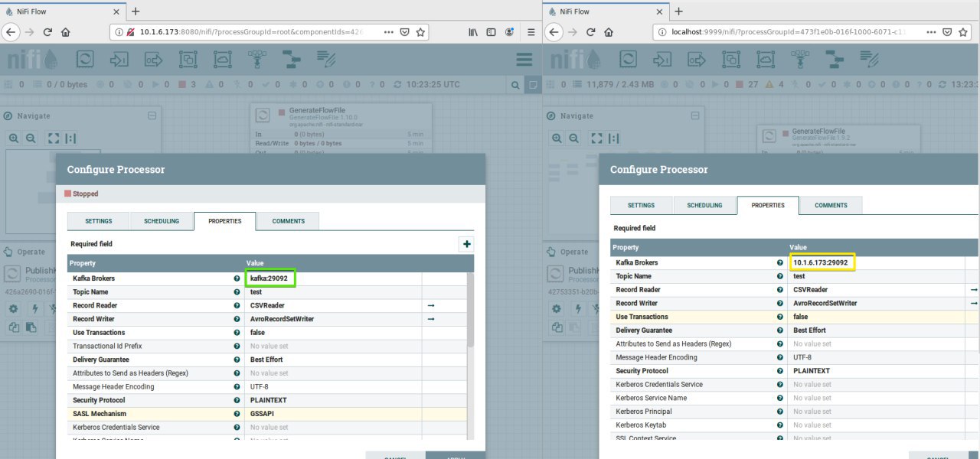The width and height of the screenshot is (980, 459).
Task: Open NiFi global hamburger menu in left window
Action: pos(524,60)
